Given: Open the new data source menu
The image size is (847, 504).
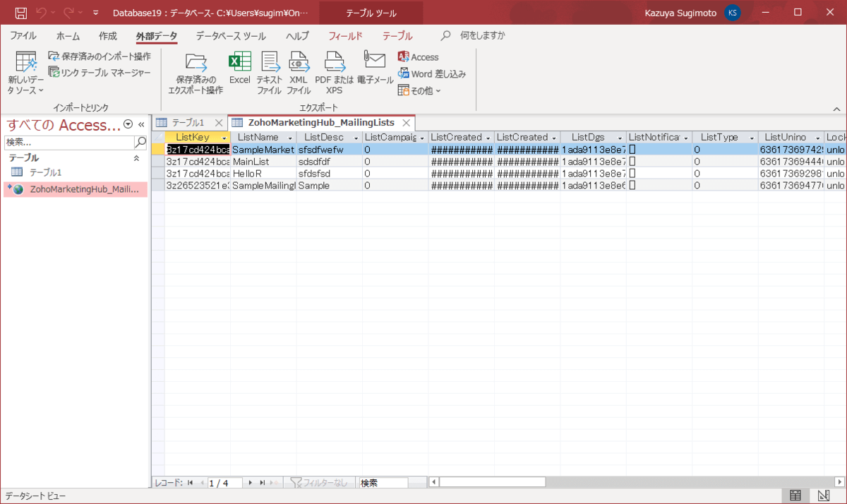Looking at the screenshot, I should (26, 73).
